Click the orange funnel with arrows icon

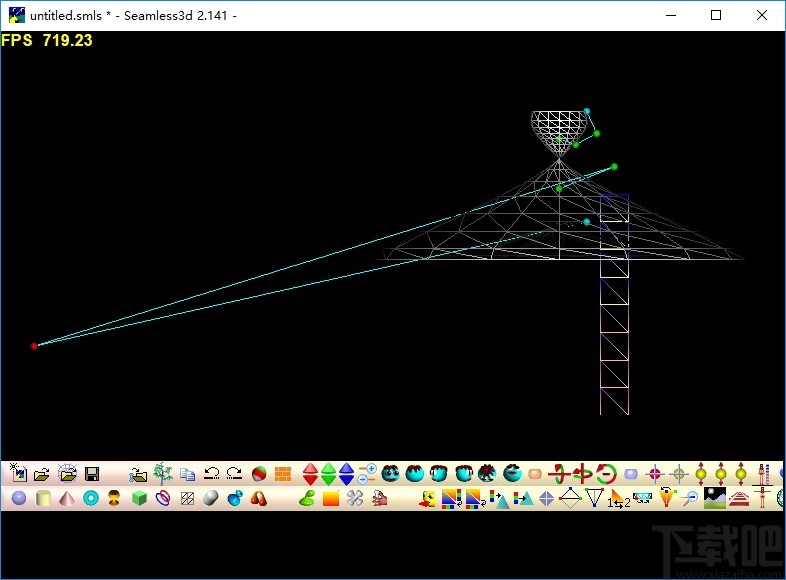[667, 497]
